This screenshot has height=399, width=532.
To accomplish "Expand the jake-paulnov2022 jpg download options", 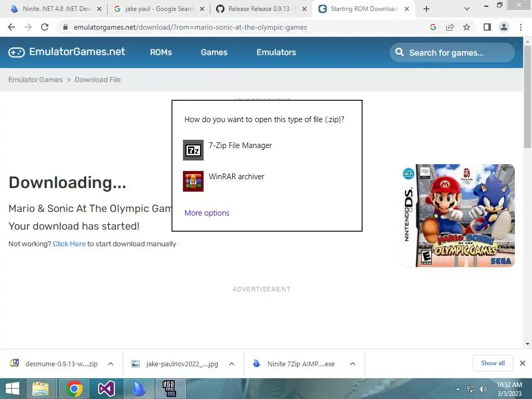I will [x=232, y=364].
